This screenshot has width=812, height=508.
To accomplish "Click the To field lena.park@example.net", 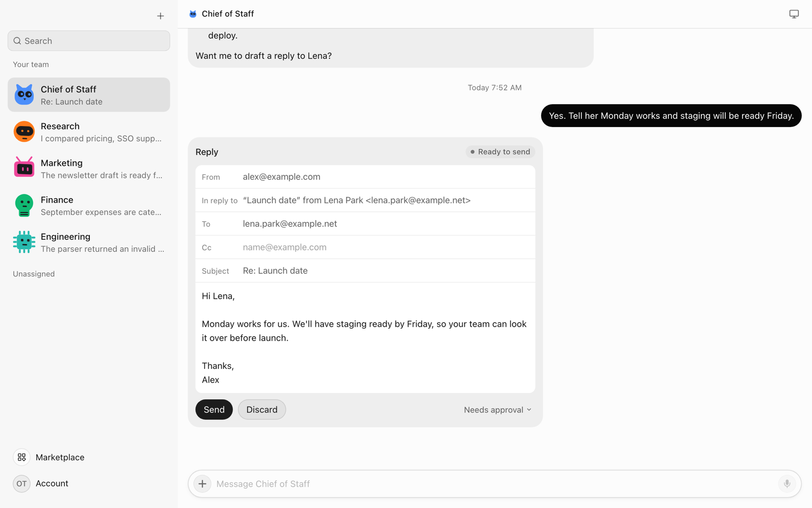I will tap(290, 224).
